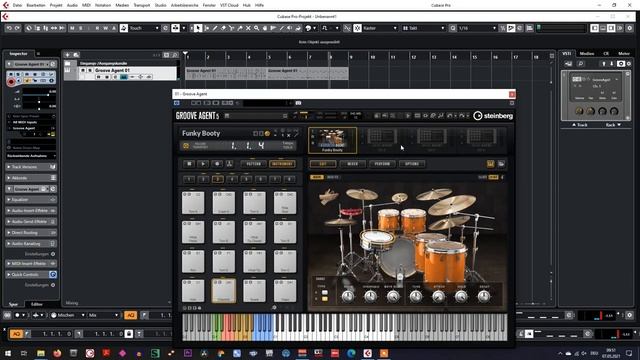Open the Cubase icon in Windows taskbar
This screenshot has width=640, height=360.
coord(367,353)
